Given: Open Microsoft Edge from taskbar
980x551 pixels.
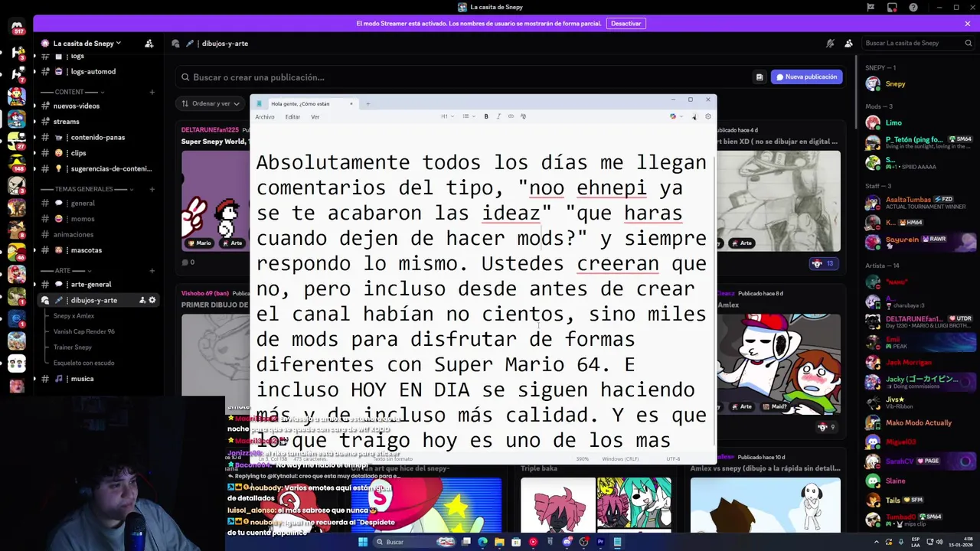Looking at the screenshot, I should [x=482, y=542].
